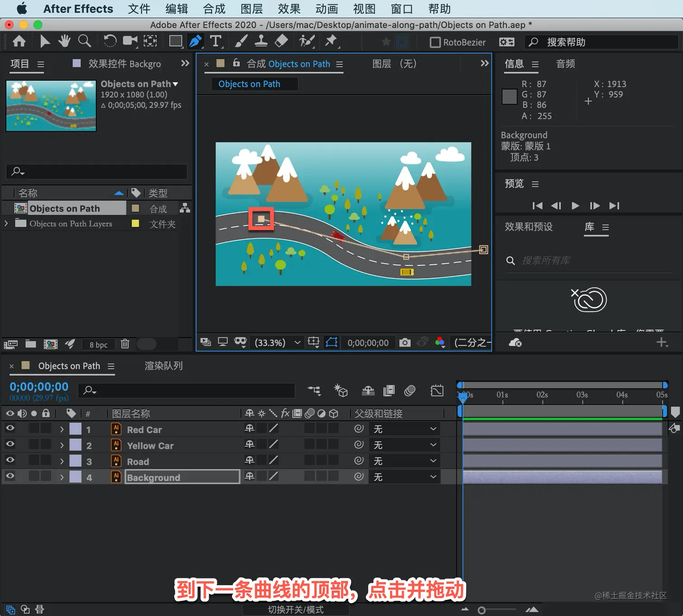This screenshot has width=683, height=616.
Task: Open the 合成 menu
Action: (214, 9)
